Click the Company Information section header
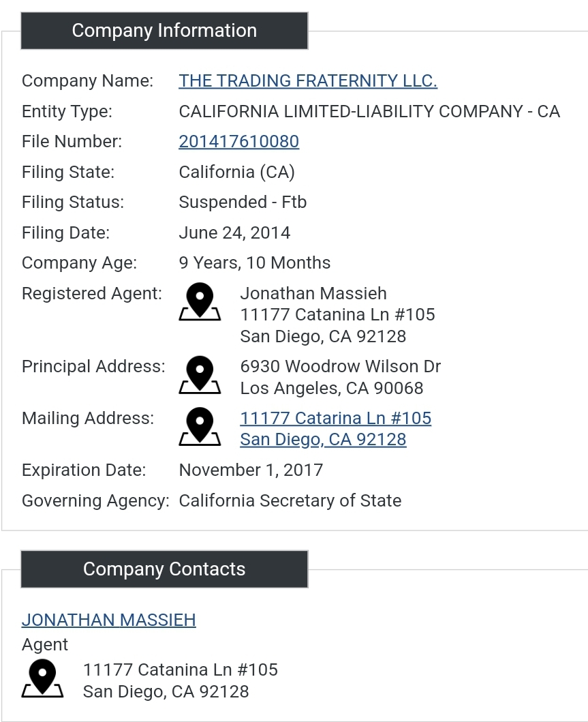The width and height of the screenshot is (588, 722). point(164,31)
